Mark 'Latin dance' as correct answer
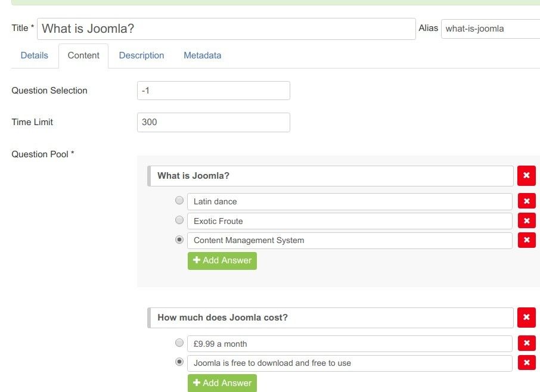This screenshot has height=392, width=540. pyautogui.click(x=179, y=200)
